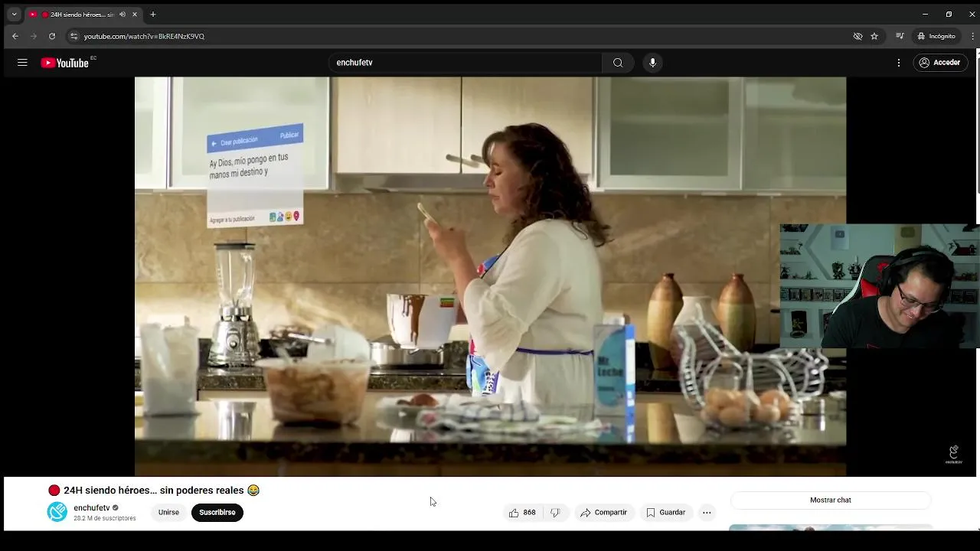Image resolution: width=980 pixels, height=551 pixels.
Task: Click the video player area
Action: point(490,275)
